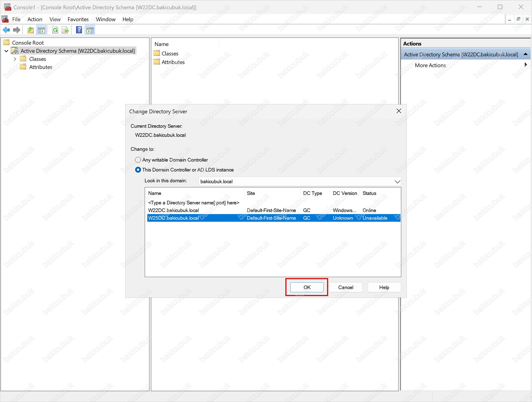Image resolution: width=532 pixels, height=402 pixels.
Task: Open Help via the blue question-mark icon
Action: tap(79, 30)
